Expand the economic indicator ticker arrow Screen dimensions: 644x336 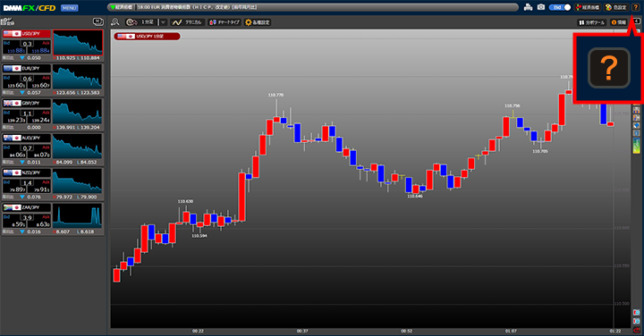[x=113, y=7]
